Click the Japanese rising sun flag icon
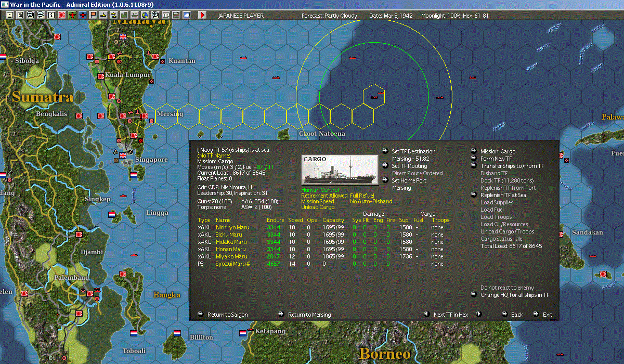 click(61, 15)
